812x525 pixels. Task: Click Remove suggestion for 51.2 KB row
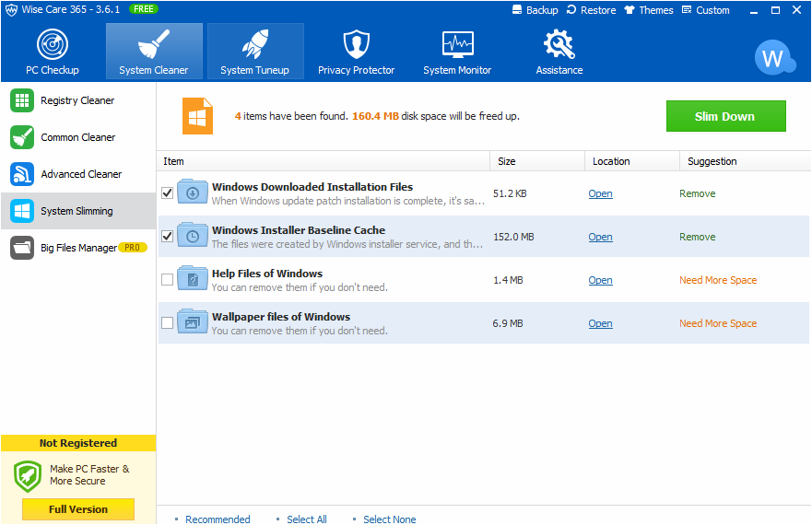tap(698, 193)
